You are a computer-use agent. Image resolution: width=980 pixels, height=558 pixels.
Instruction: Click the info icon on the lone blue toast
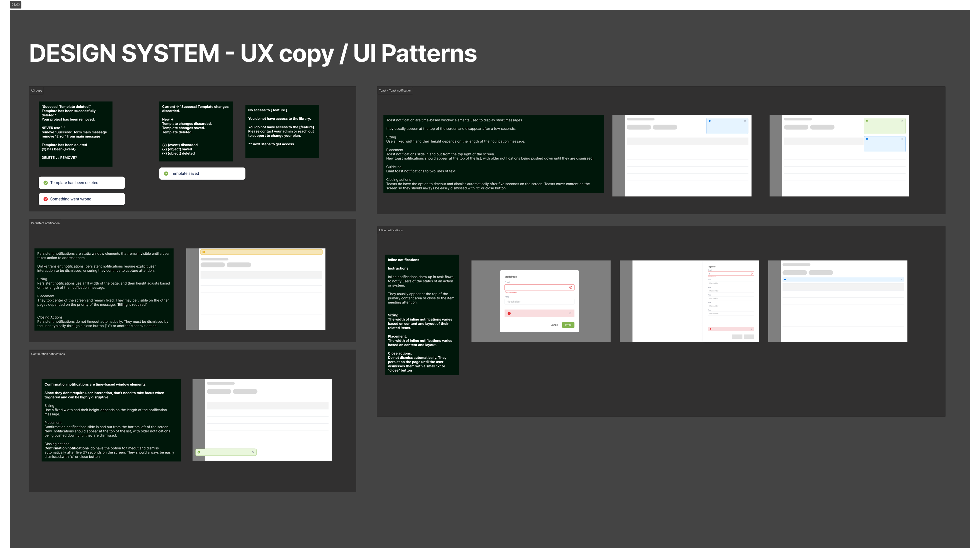709,121
